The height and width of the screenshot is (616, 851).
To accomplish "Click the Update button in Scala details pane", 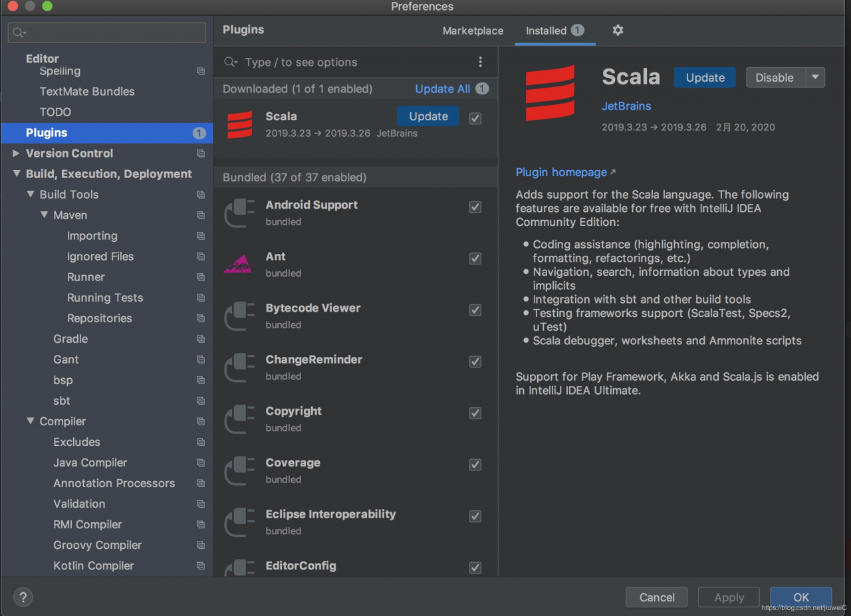I will point(705,77).
